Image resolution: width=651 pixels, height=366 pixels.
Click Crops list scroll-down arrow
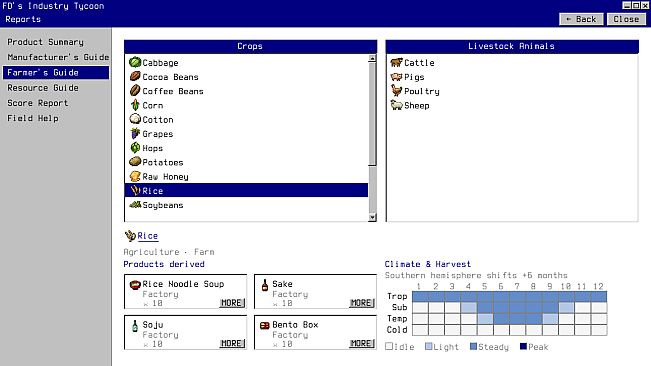[x=372, y=217]
